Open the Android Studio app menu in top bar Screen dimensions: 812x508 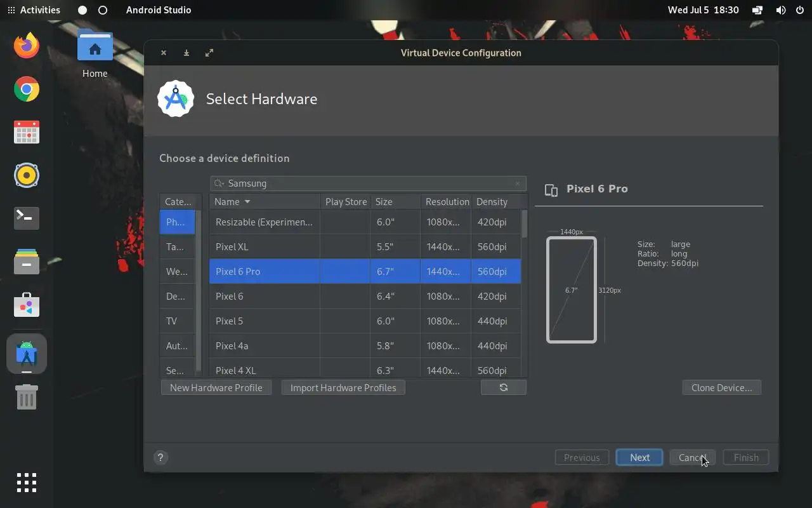159,10
